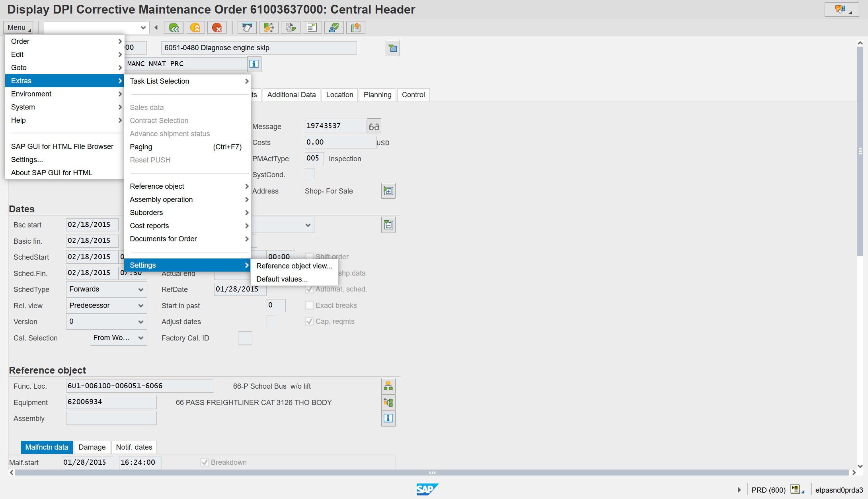Viewport: 868px width, 499px height.
Task: Click the customize layout icon at the top right
Action: (842, 10)
